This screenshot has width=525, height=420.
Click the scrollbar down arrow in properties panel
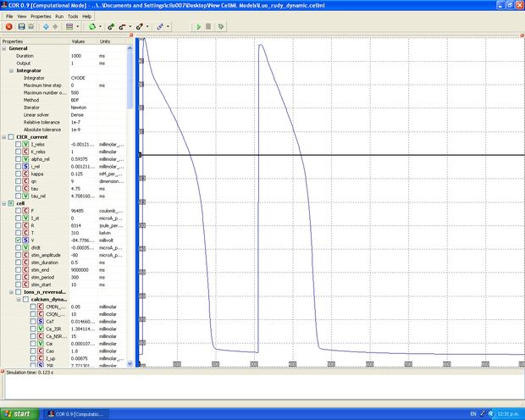click(x=130, y=363)
